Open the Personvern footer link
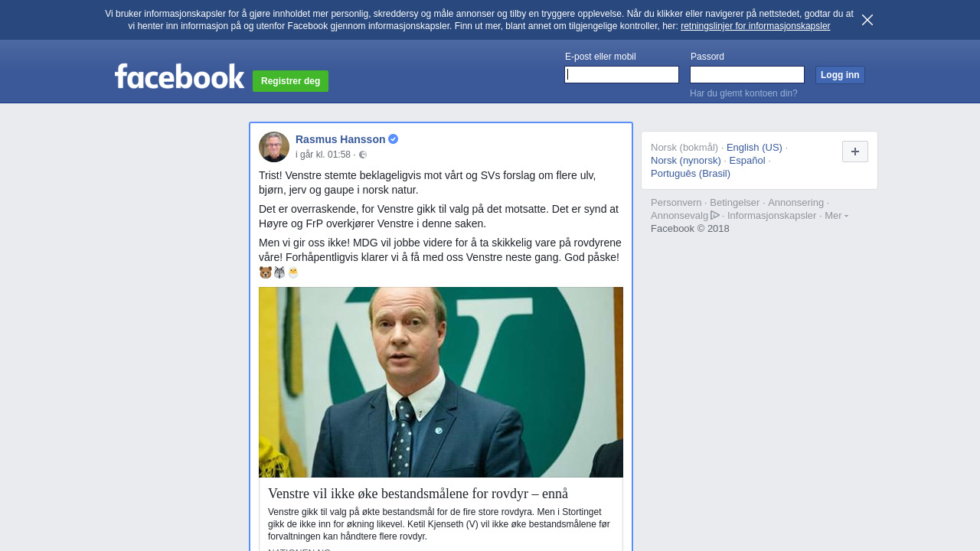The image size is (980, 551). point(676,203)
